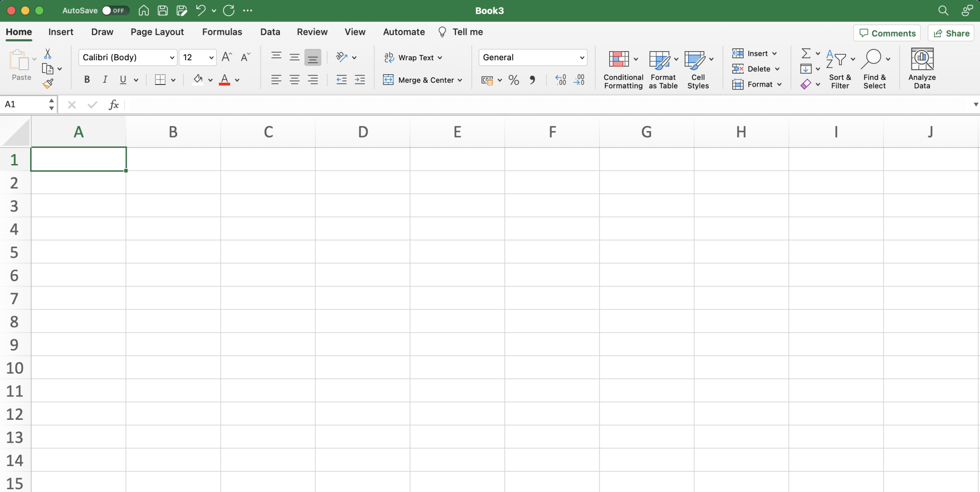Apply Percent number style
The image size is (980, 492).
[x=513, y=80]
